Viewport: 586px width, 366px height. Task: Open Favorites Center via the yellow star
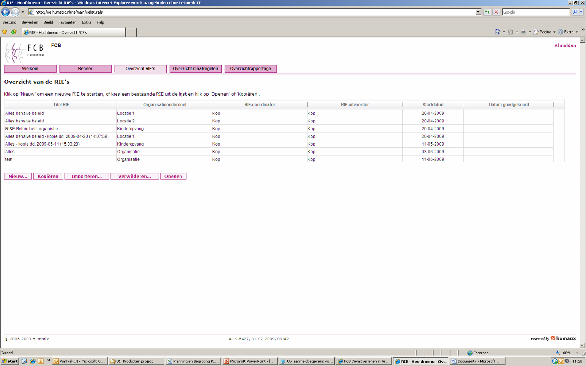[x=5, y=32]
